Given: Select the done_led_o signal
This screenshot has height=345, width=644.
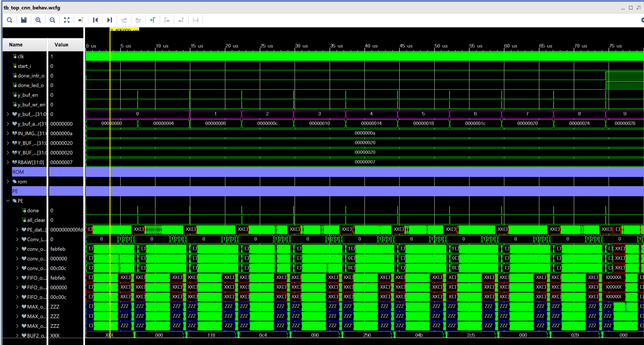Looking at the screenshot, I should pos(31,85).
